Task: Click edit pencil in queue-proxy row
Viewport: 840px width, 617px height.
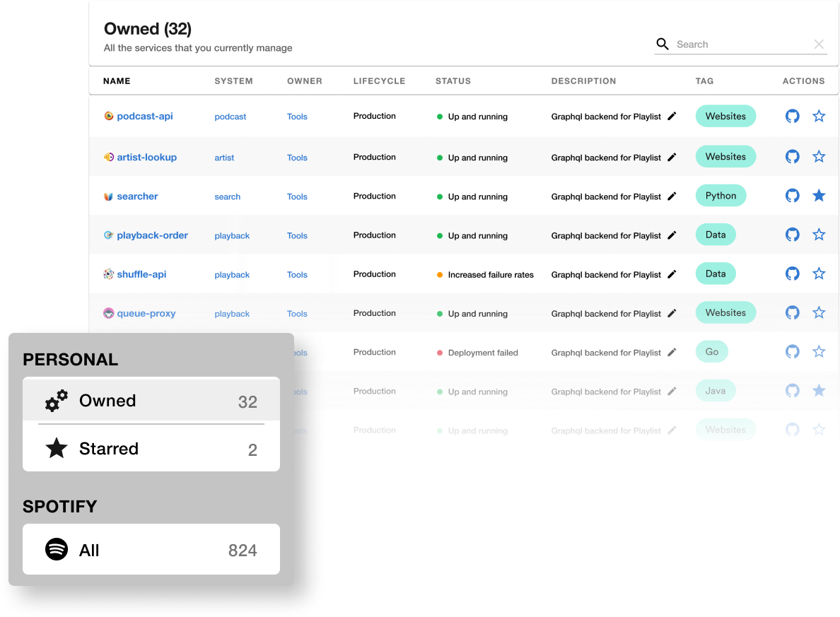Action: coord(672,313)
